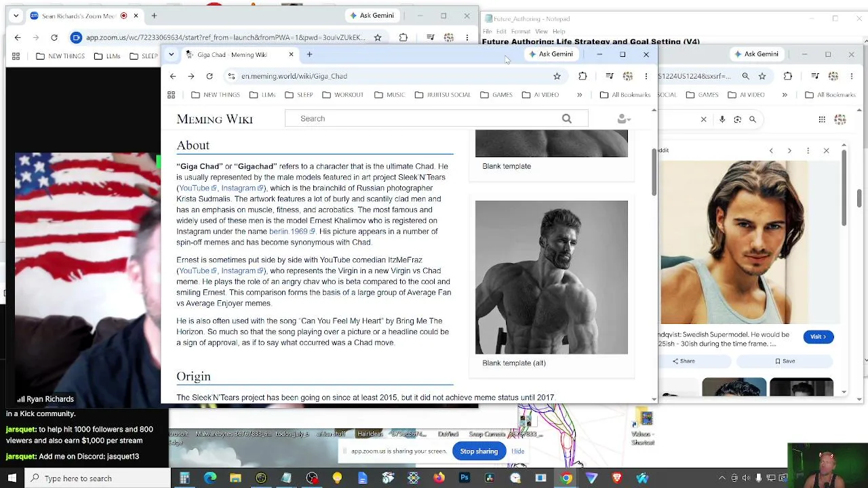This screenshot has height=488, width=868.
Task: Share the image in the Google image panel
Action: click(684, 361)
